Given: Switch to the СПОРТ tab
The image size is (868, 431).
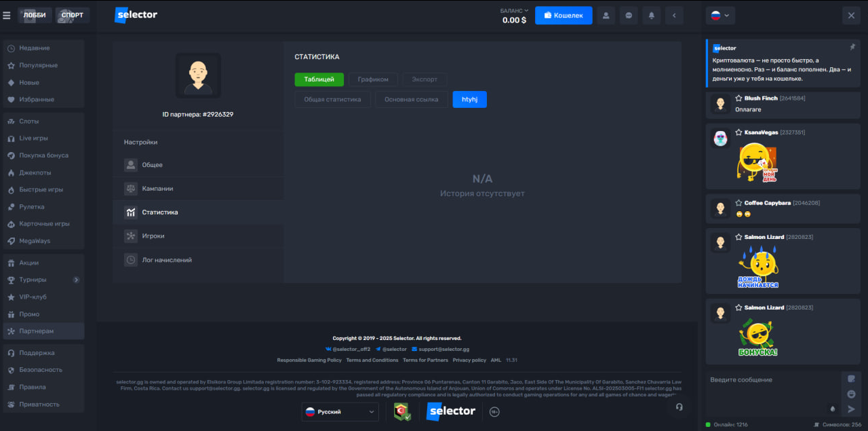Looking at the screenshot, I should [x=72, y=14].
